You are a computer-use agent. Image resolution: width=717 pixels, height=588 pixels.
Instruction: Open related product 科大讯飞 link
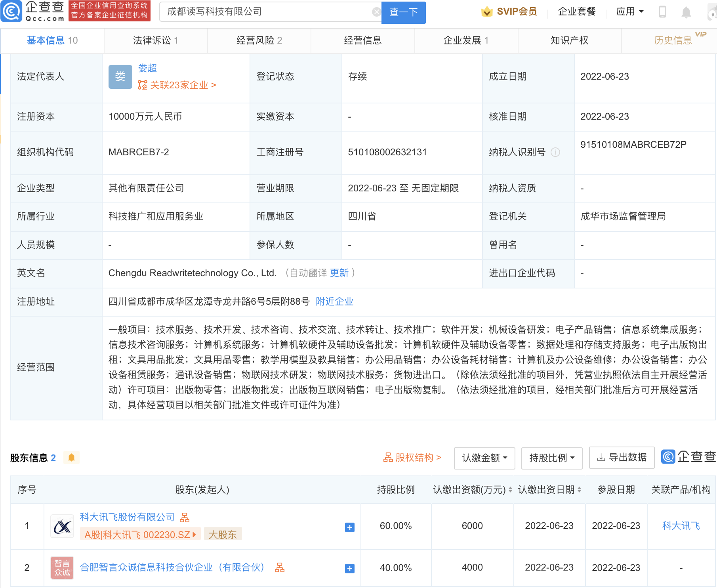point(681,526)
